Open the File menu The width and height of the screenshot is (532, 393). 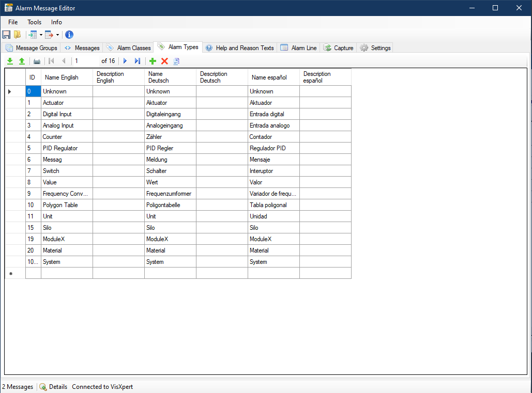pyautogui.click(x=12, y=22)
